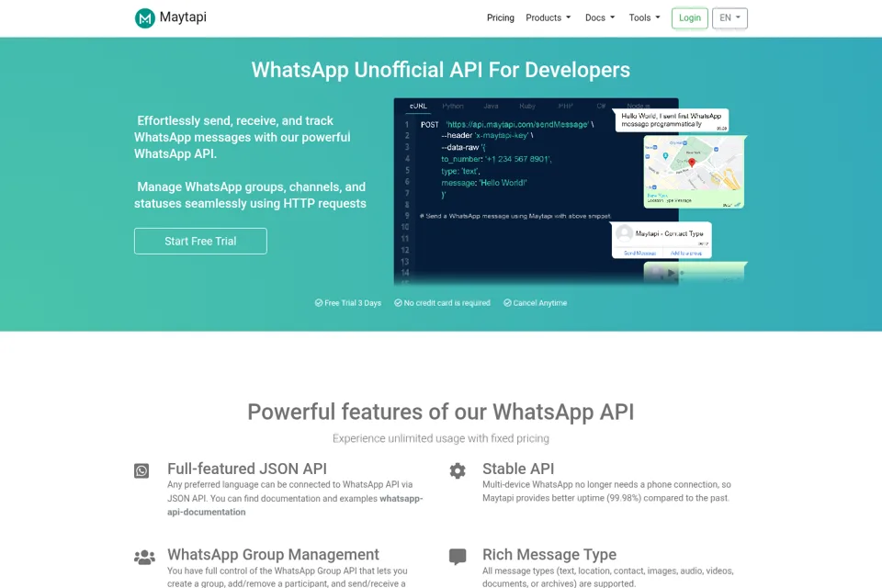Click the sendMessage API URL in code
882x588 pixels.
point(517,124)
